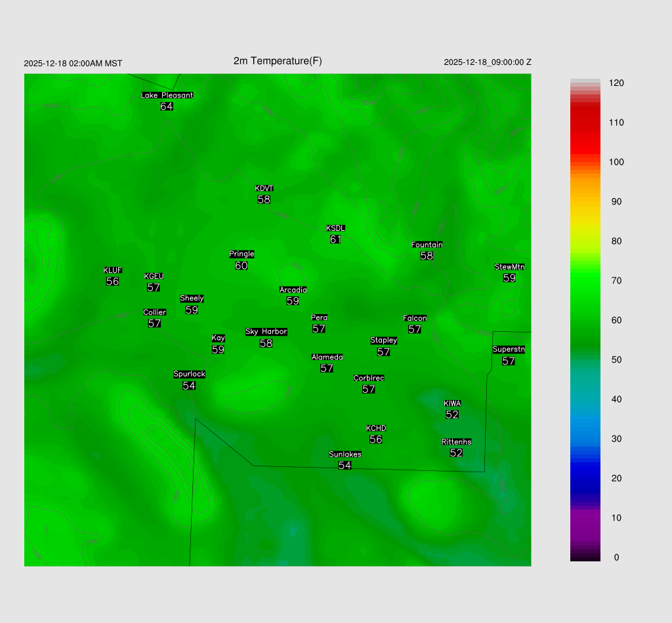This screenshot has height=623, width=672.
Task: Select the Sunlakes station temperature
Action: point(345,466)
